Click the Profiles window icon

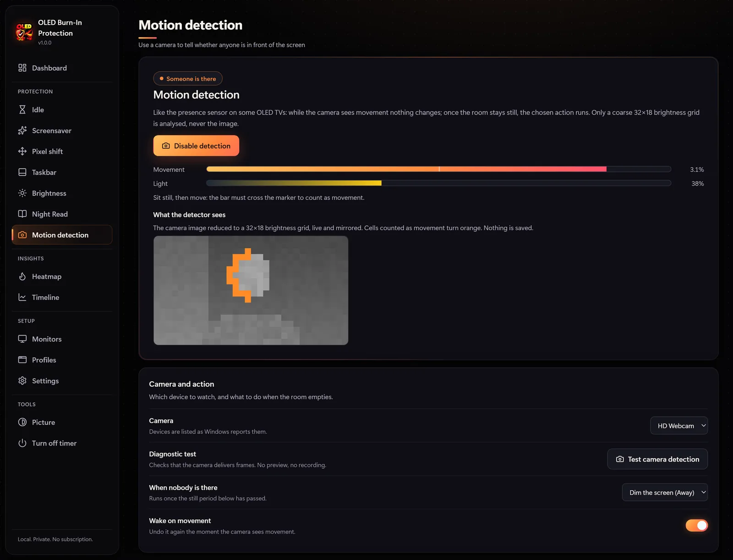[22, 360]
